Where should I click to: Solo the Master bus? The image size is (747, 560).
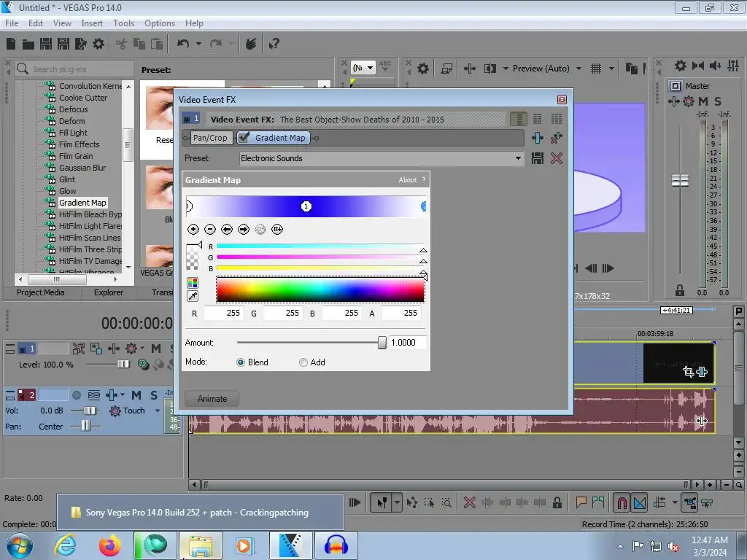point(718,101)
